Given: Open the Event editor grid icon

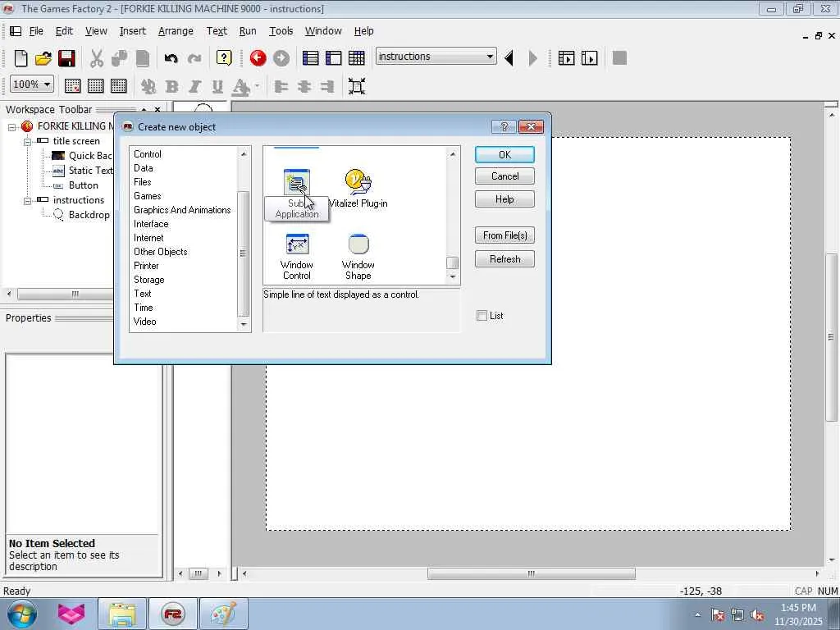Looking at the screenshot, I should [356, 58].
